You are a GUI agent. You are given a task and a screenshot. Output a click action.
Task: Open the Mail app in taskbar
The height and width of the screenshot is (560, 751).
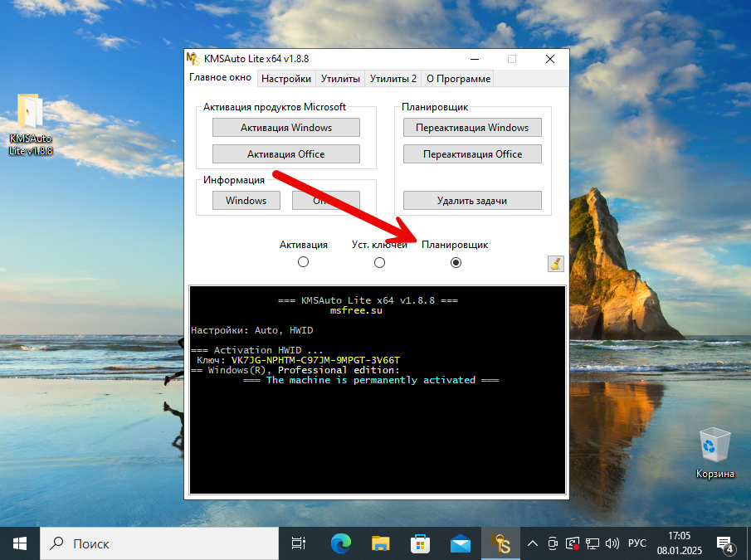(460, 543)
